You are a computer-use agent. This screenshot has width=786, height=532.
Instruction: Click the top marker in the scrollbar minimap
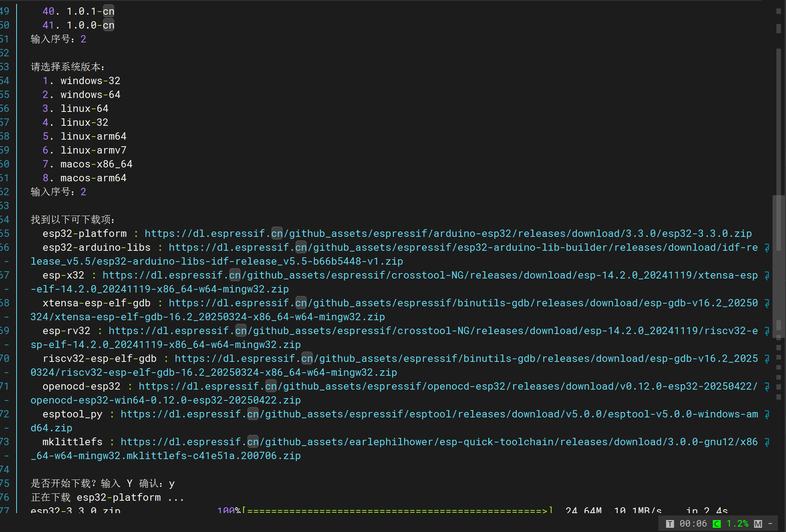pyautogui.click(x=778, y=11)
